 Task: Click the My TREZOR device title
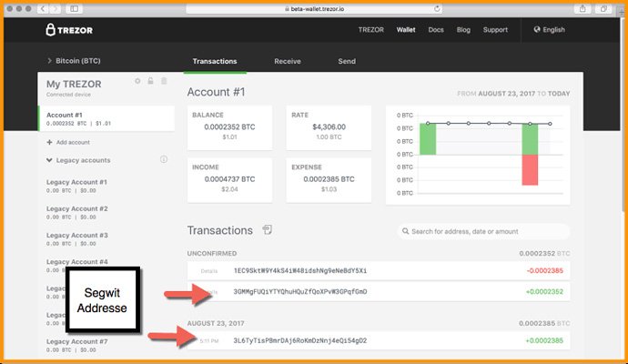(74, 84)
